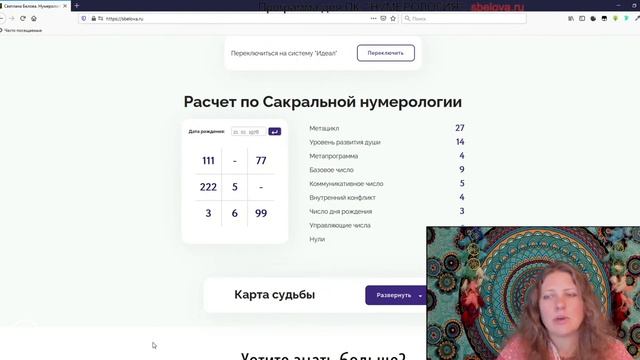This screenshot has height=360, width=640.
Task: Close the Светлана Белова Нумерология tab
Action: coord(65,6)
